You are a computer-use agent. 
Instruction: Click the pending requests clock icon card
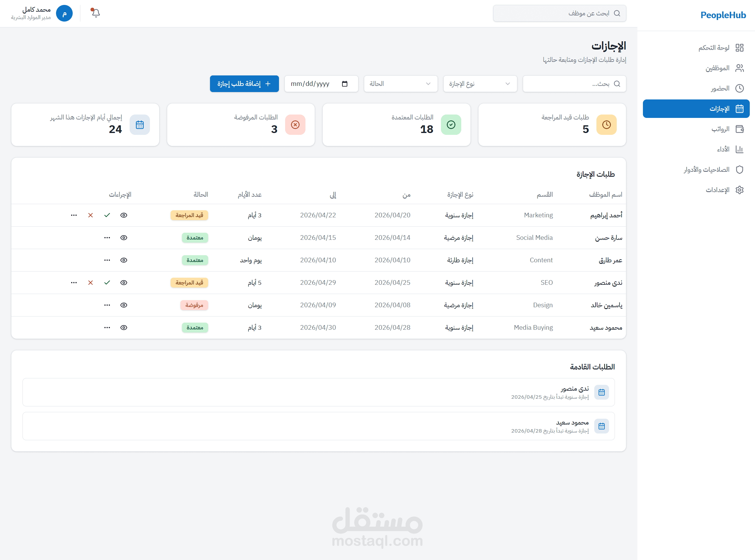pyautogui.click(x=606, y=125)
